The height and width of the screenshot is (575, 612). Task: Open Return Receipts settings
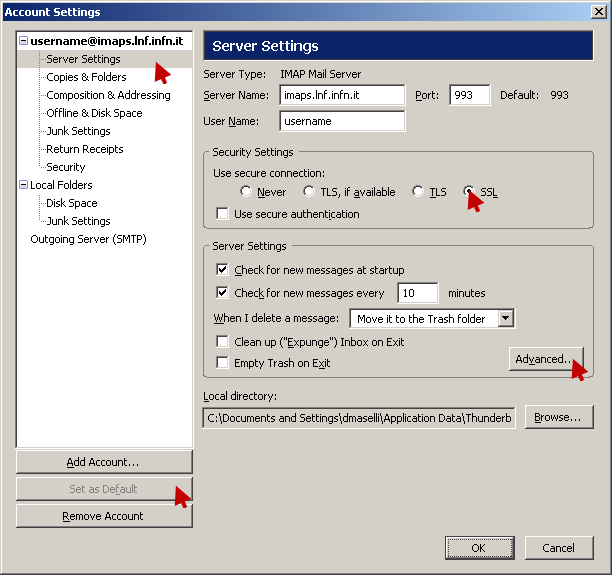pyautogui.click(x=85, y=149)
